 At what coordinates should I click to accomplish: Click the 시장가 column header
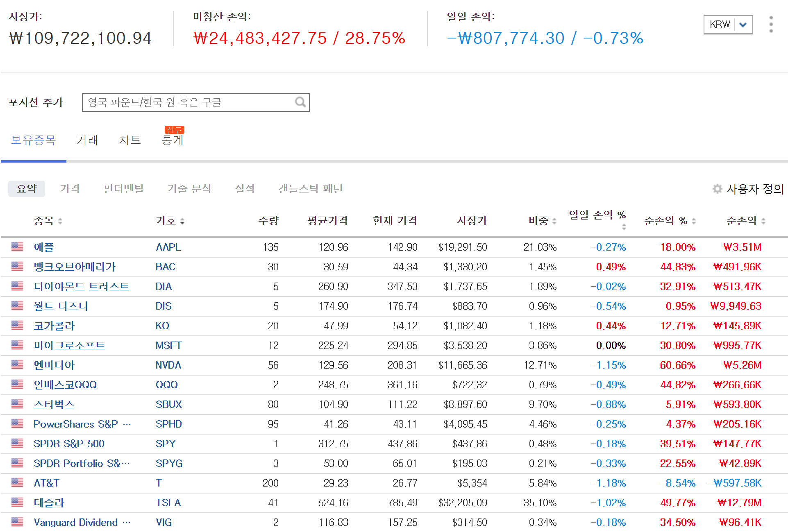point(472,221)
